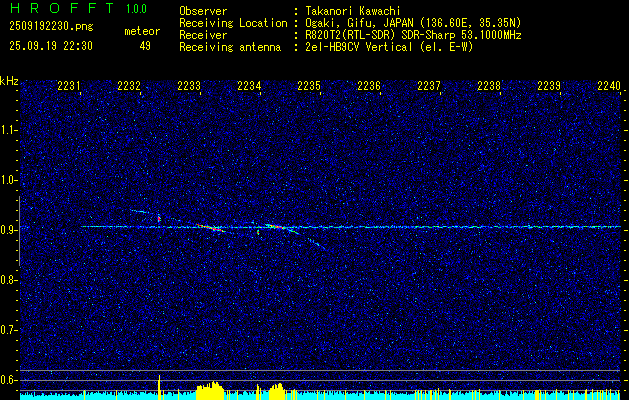Screen dimensions: 629x400
Task: Click the 2233 time marker
Action: [189, 86]
